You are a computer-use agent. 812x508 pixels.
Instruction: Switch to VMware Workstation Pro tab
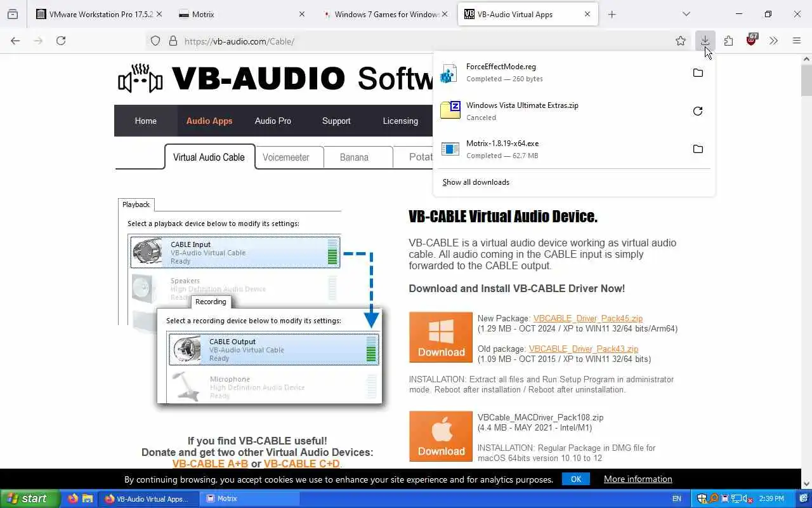coord(98,14)
